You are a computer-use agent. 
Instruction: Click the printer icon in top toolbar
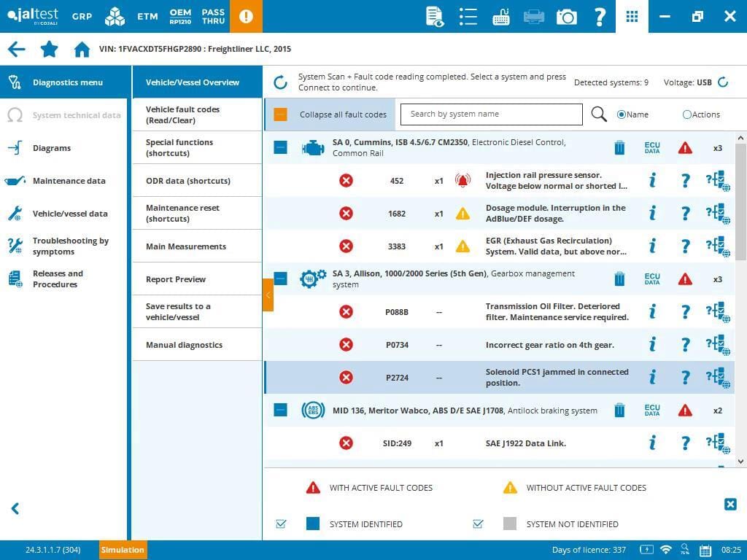[x=534, y=17]
